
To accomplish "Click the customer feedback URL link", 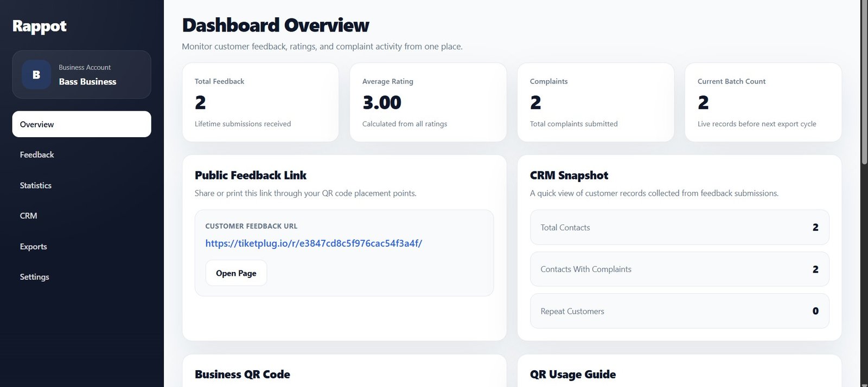I will (314, 243).
